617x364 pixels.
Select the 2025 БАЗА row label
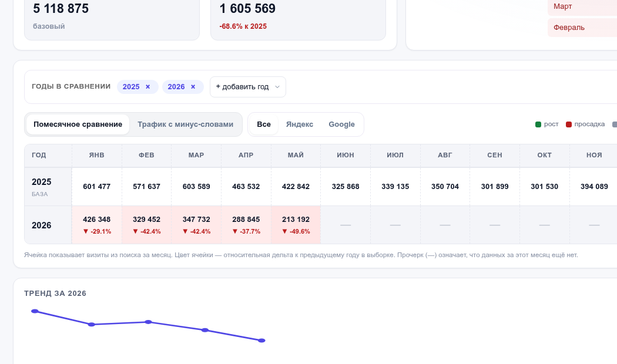click(48, 187)
